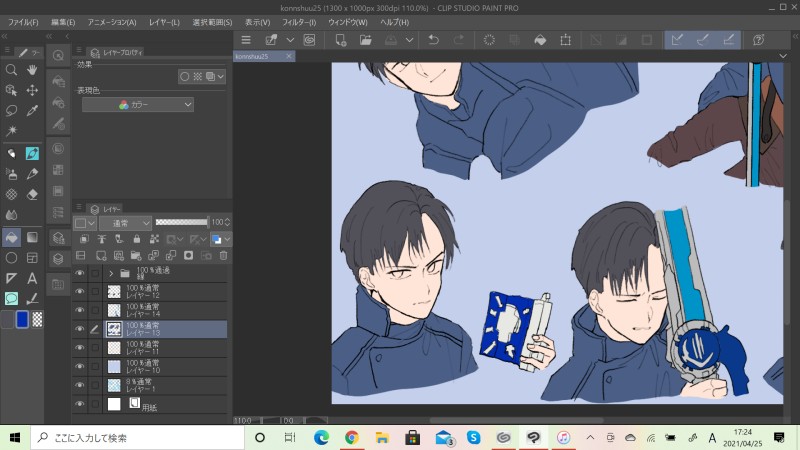Hide layer レイヤー 1 with eye icon
The width and height of the screenshot is (800, 450).
80,385
